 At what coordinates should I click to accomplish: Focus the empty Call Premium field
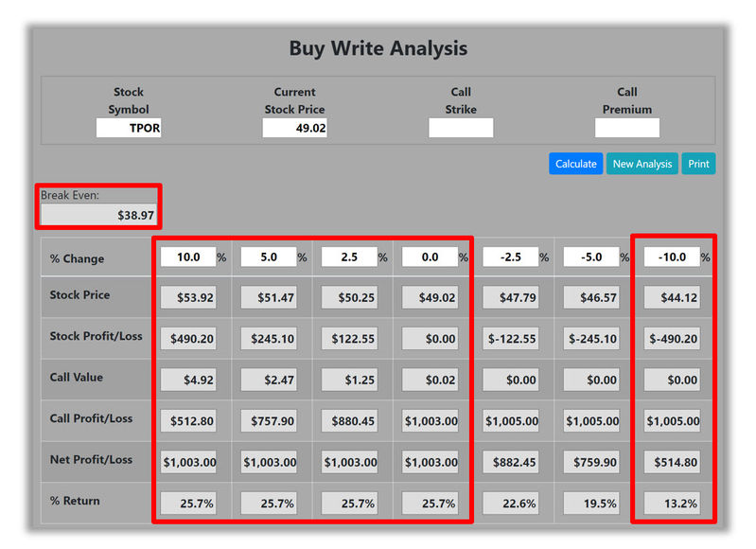[627, 128]
